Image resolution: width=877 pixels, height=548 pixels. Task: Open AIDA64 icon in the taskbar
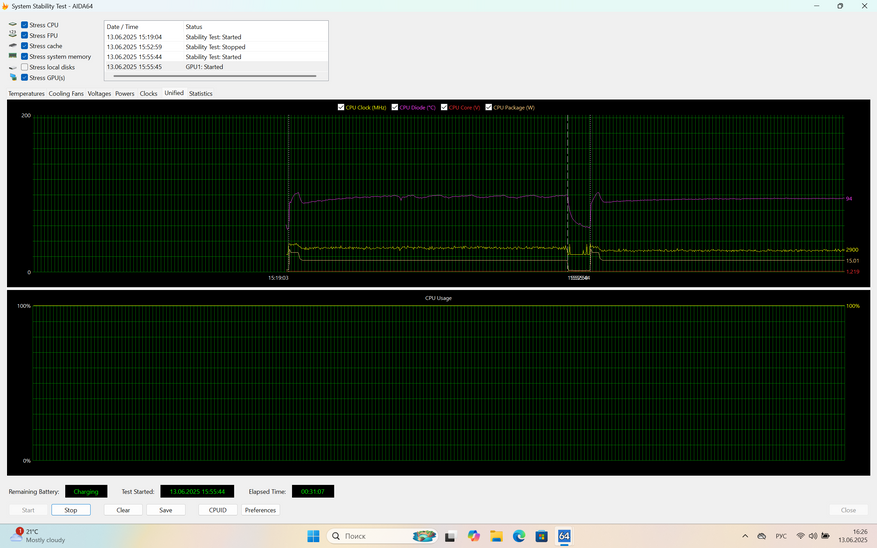pos(564,536)
